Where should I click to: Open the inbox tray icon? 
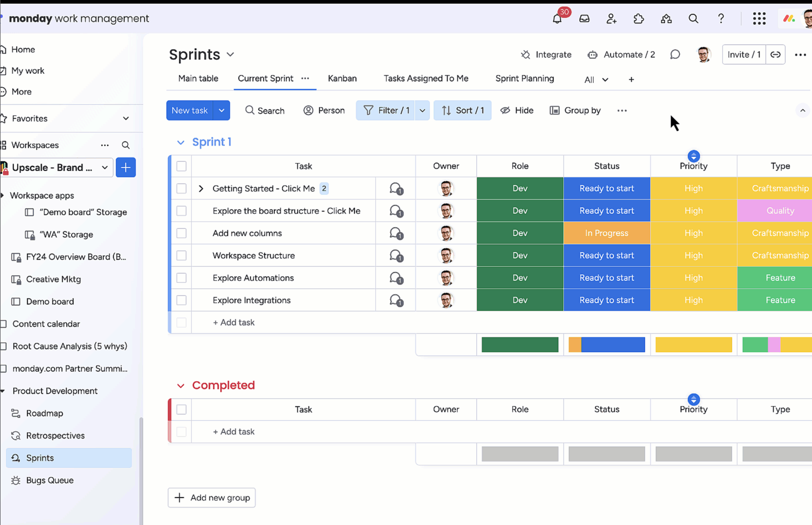pyautogui.click(x=584, y=18)
